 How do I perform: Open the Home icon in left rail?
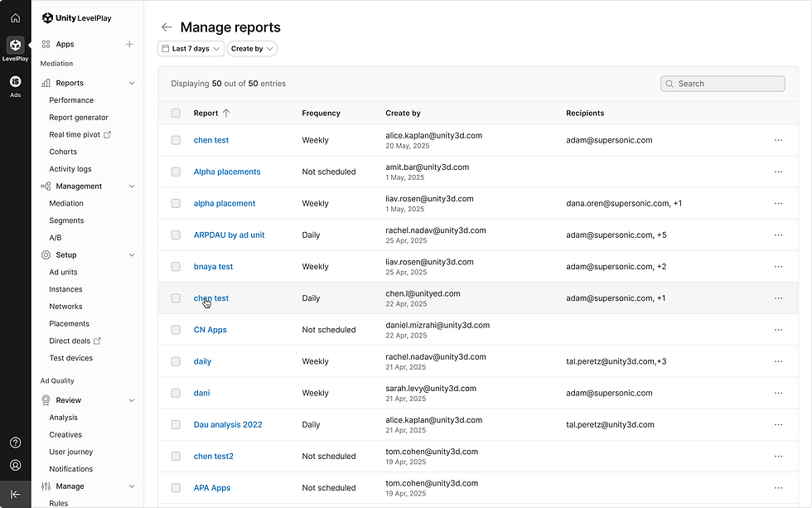[x=16, y=18]
